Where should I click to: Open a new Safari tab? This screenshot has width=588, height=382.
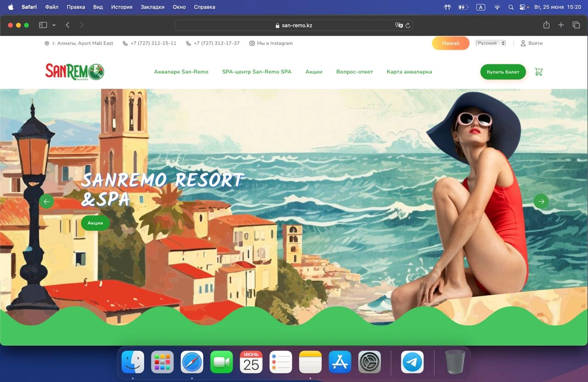(561, 25)
